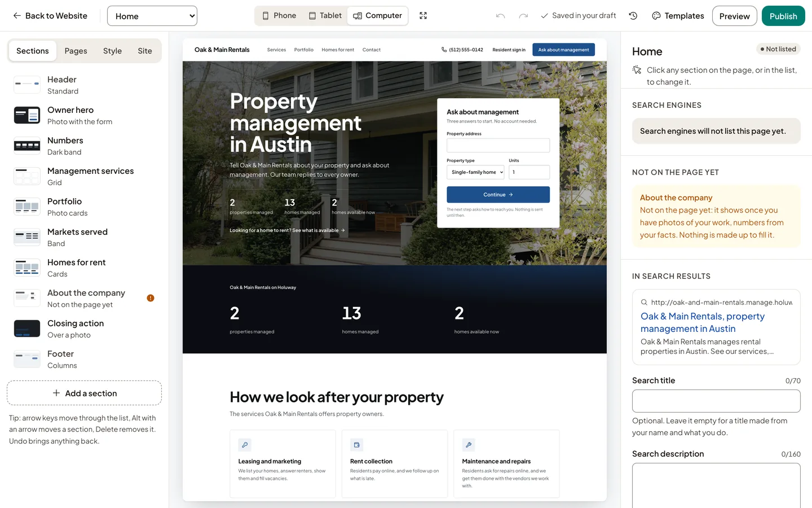Click Add a section
Image resolution: width=812 pixels, height=508 pixels.
tap(85, 393)
